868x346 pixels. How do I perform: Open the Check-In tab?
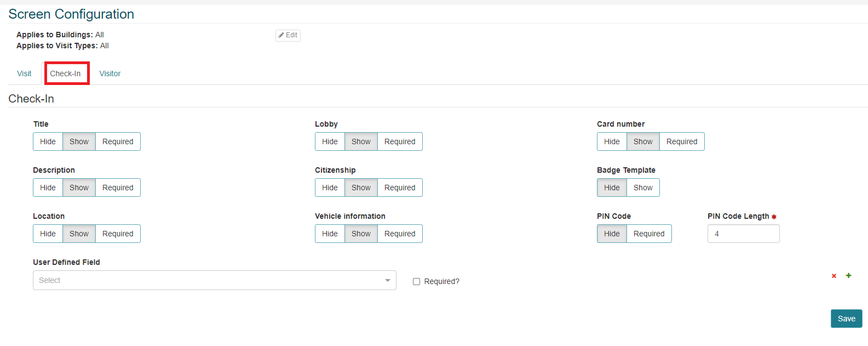(x=65, y=73)
